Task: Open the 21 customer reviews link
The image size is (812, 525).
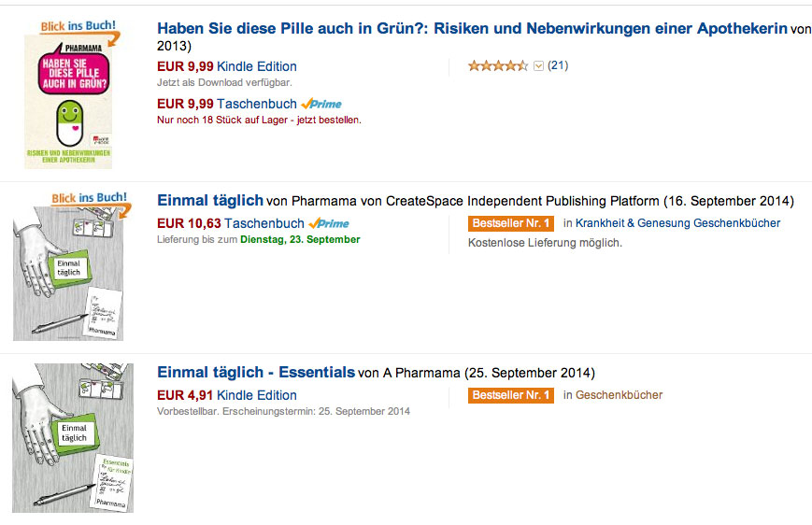Action: pyautogui.click(x=558, y=65)
